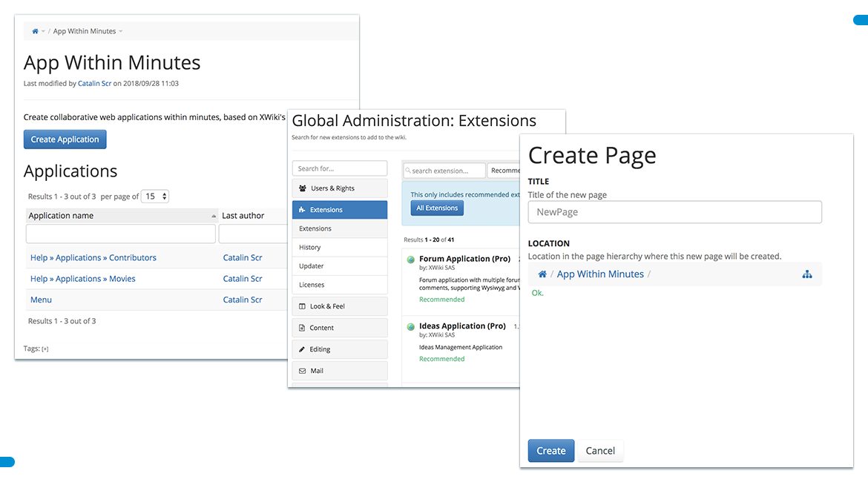Viewport: 868px width, 482px height.
Task: Click the Create Application button
Action: (65, 139)
